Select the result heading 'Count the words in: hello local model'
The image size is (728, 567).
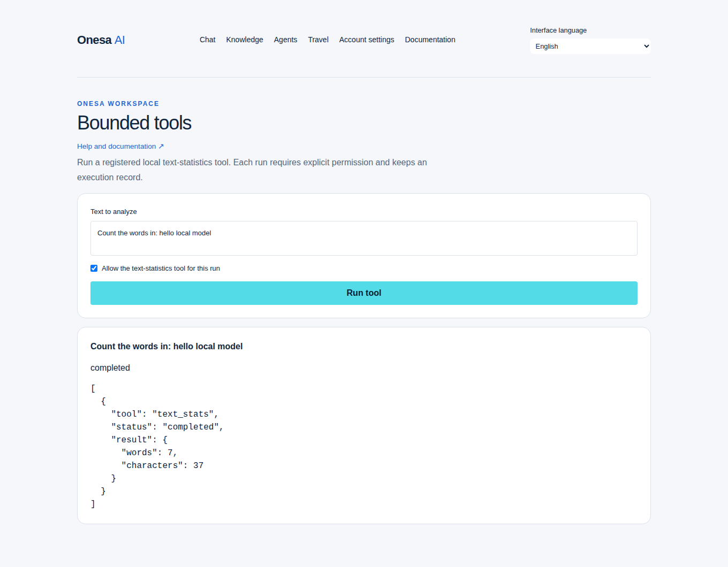[x=166, y=347]
